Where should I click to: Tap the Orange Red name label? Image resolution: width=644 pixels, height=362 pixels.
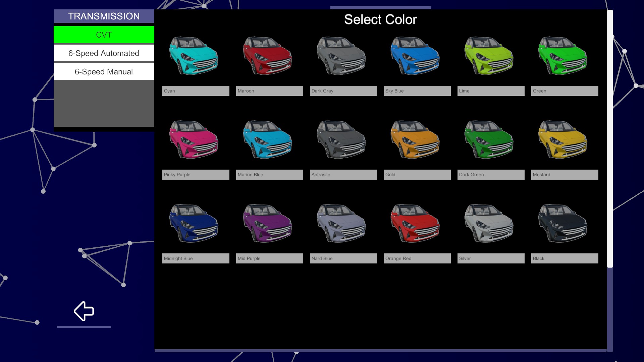417,258
